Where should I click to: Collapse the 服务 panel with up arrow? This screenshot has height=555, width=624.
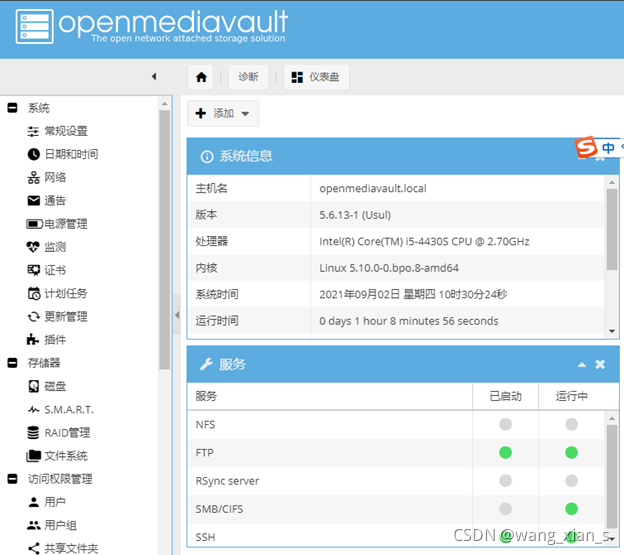(x=582, y=364)
